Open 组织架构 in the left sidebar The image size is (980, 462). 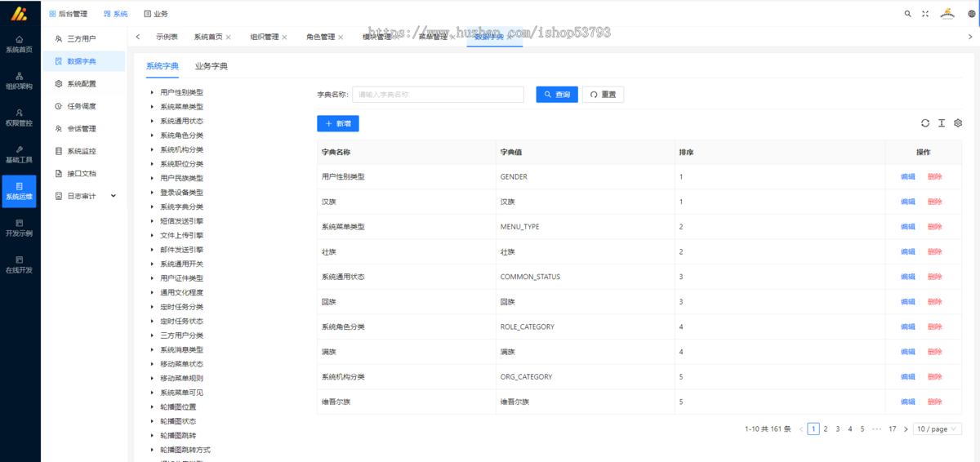(19, 80)
